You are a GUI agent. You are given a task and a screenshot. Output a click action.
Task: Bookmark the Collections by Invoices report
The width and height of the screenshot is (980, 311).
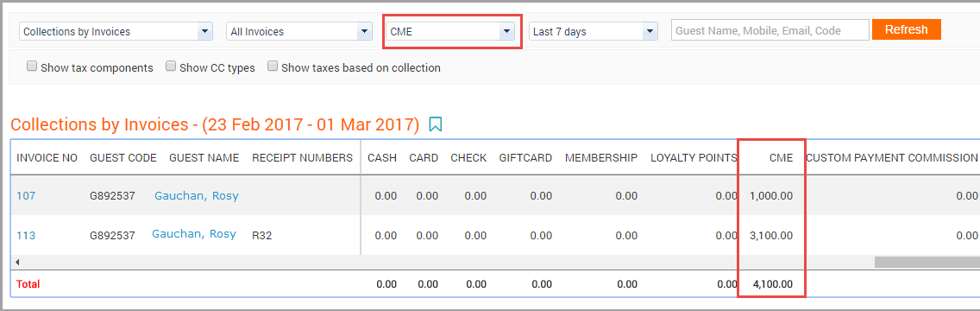click(436, 124)
